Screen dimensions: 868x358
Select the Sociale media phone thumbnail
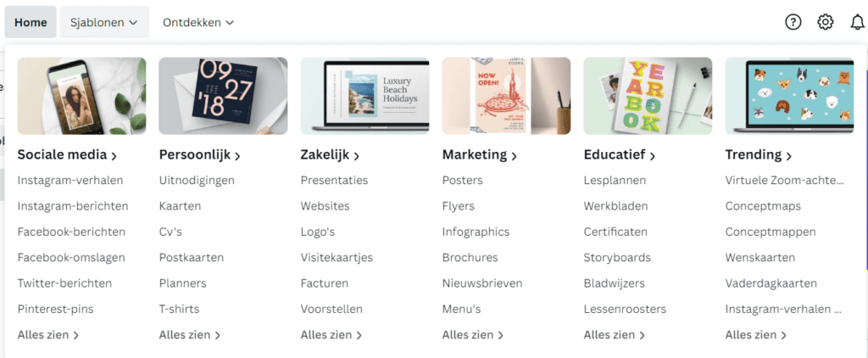pos(82,96)
